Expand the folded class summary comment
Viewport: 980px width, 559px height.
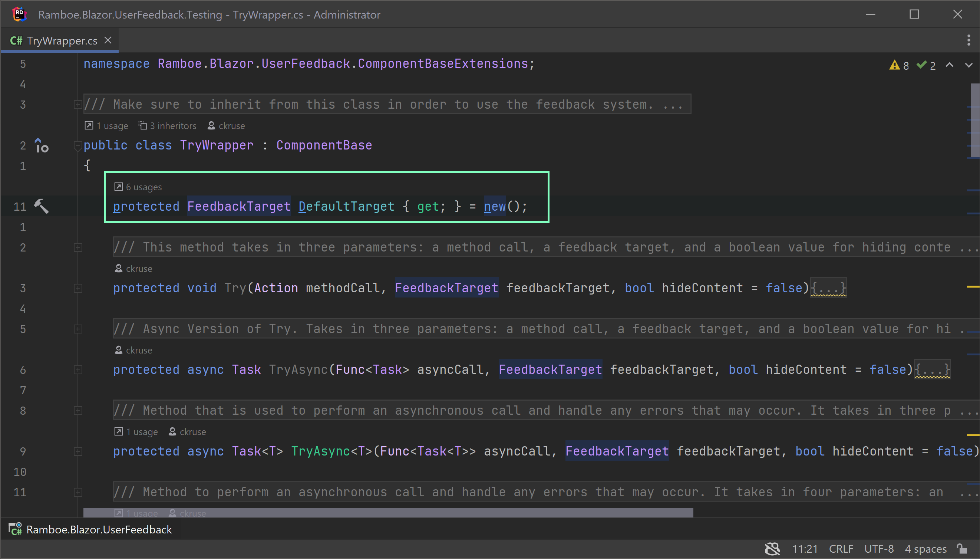78,104
